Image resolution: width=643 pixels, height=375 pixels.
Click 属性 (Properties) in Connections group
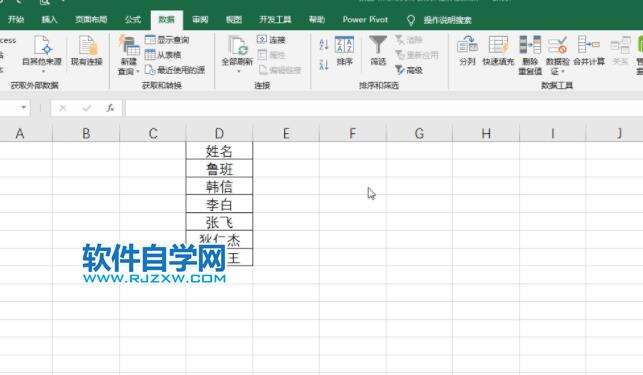click(271, 55)
